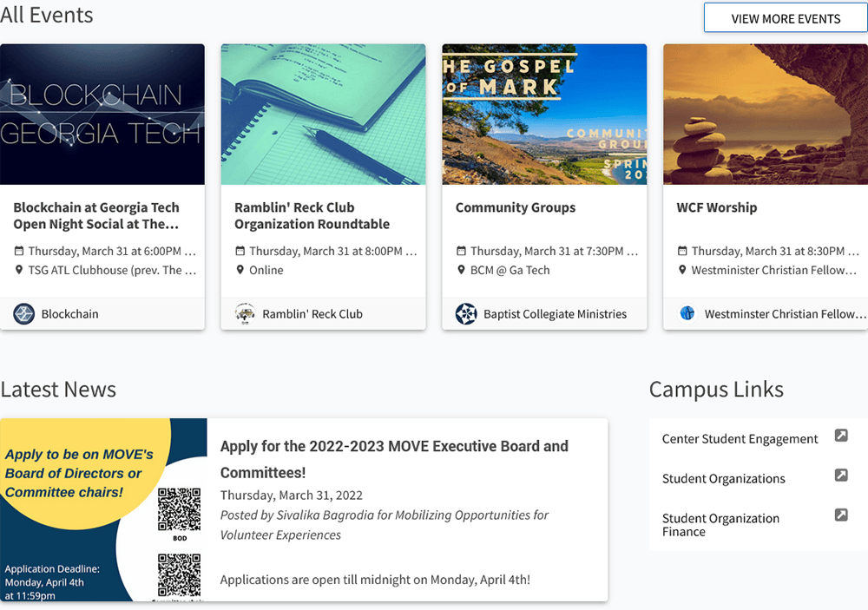Screen dimensions: 868x610
Task: Open the Student Organizations campus link
Action: coord(724,479)
